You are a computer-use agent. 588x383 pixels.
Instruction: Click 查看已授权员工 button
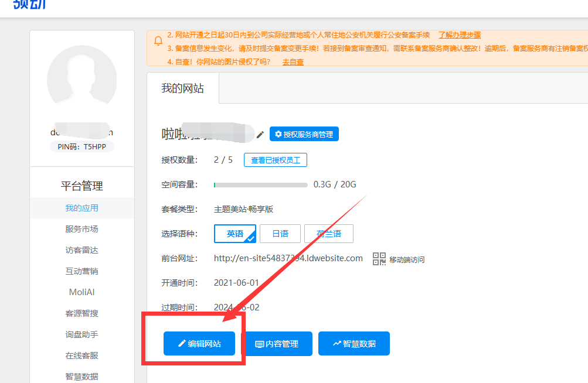(276, 160)
